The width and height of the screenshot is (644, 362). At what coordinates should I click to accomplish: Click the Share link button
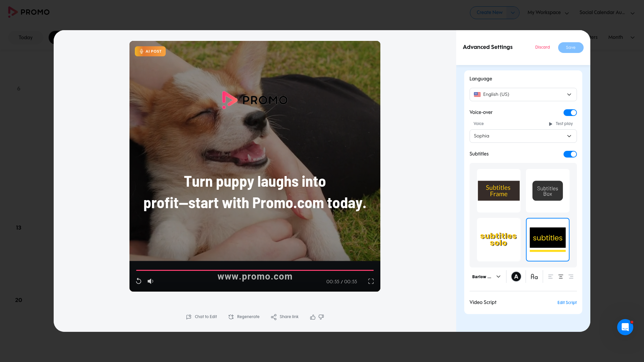coord(285,317)
